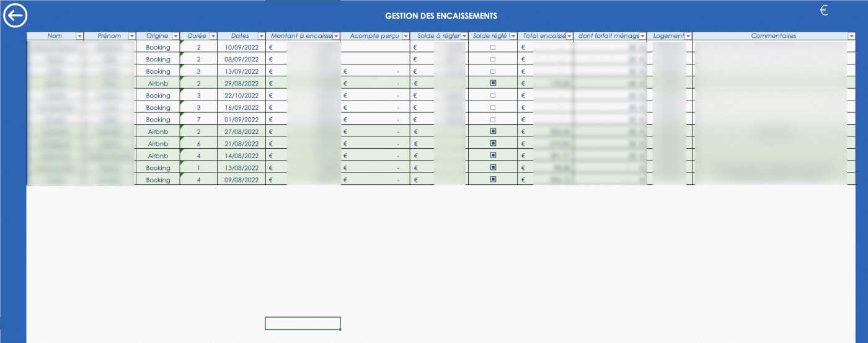This screenshot has height=343, width=868.
Task: Click Booking origin cell in 10/09/2022 row
Action: 158,47
